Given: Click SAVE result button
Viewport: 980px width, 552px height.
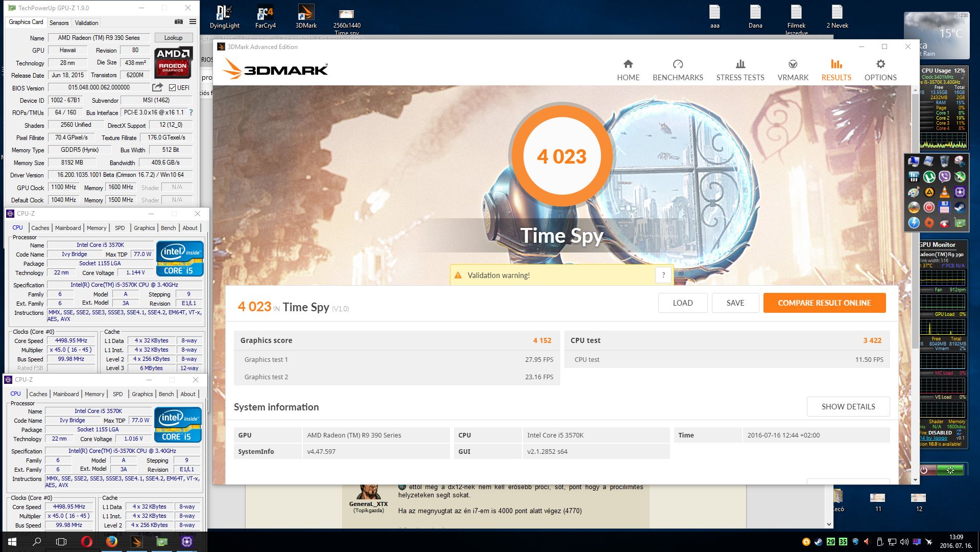Looking at the screenshot, I should [x=735, y=303].
